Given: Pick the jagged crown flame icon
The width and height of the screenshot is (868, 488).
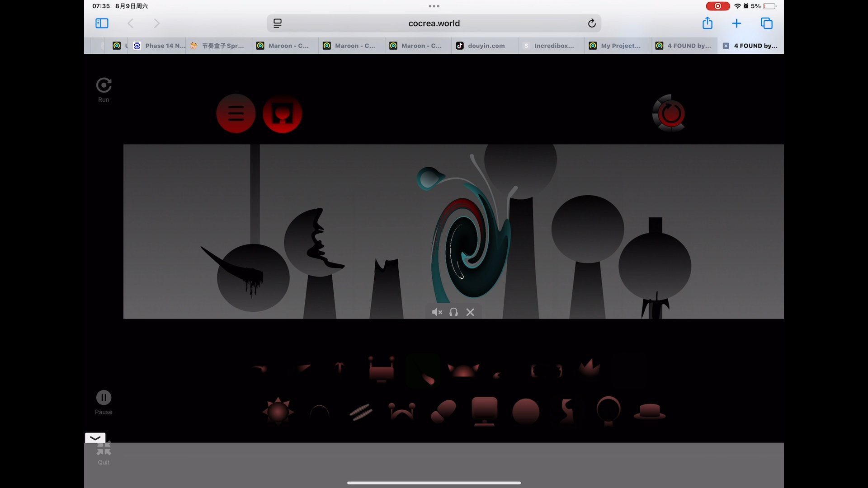Looking at the screenshot, I should (x=589, y=368).
